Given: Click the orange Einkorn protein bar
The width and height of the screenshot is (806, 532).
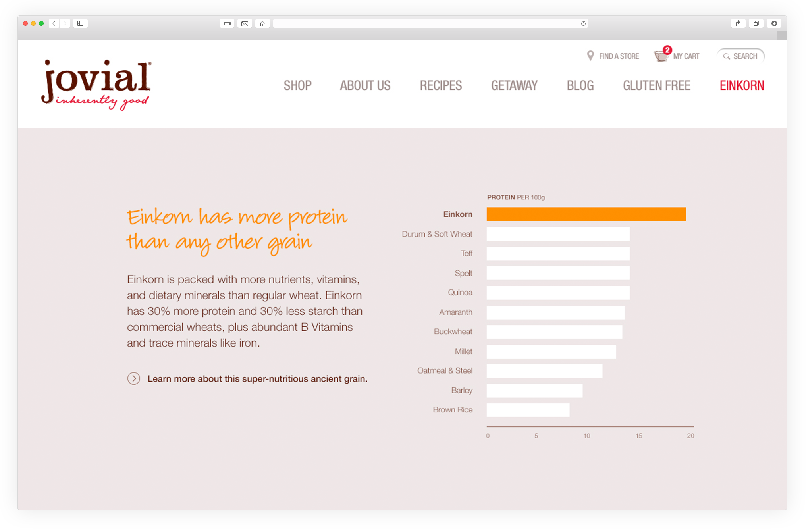Looking at the screenshot, I should (586, 214).
